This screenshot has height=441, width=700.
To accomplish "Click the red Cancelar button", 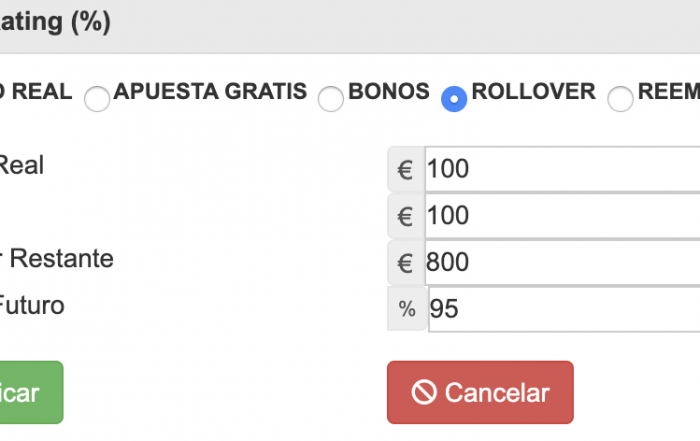I will click(x=480, y=392).
